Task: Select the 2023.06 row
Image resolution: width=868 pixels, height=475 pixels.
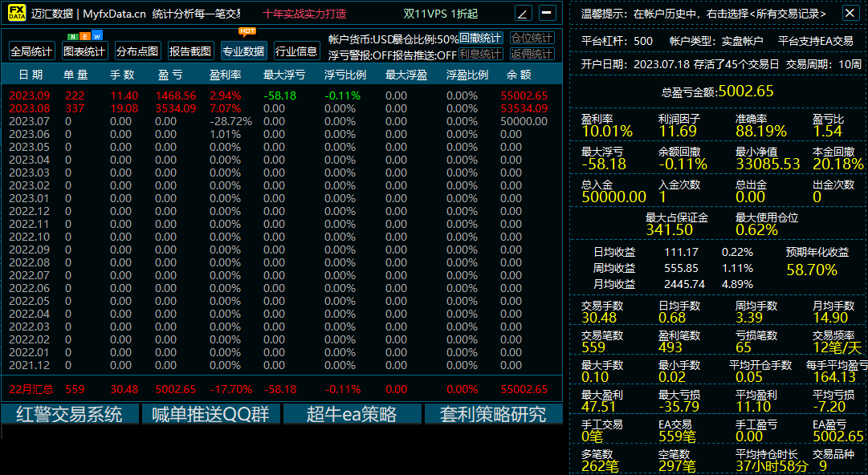Action: click(281, 134)
